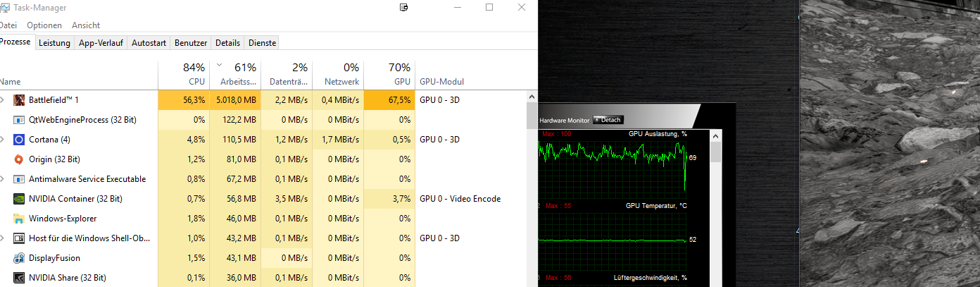Expand Antimalware Service Executable group
Image resolution: width=980 pixels, height=287 pixels.
click(x=3, y=179)
